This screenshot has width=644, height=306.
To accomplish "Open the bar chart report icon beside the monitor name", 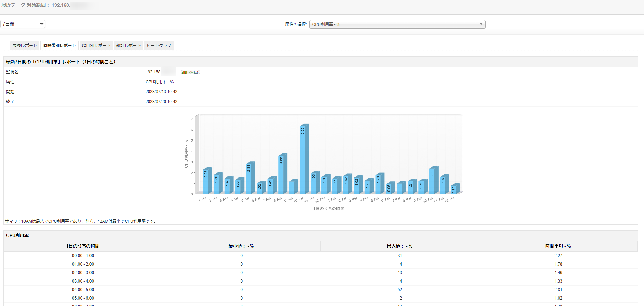I will 184,72.
